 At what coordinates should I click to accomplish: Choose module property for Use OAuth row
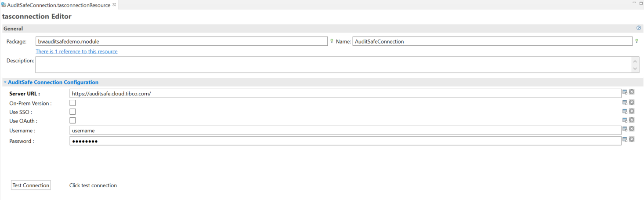tap(625, 120)
